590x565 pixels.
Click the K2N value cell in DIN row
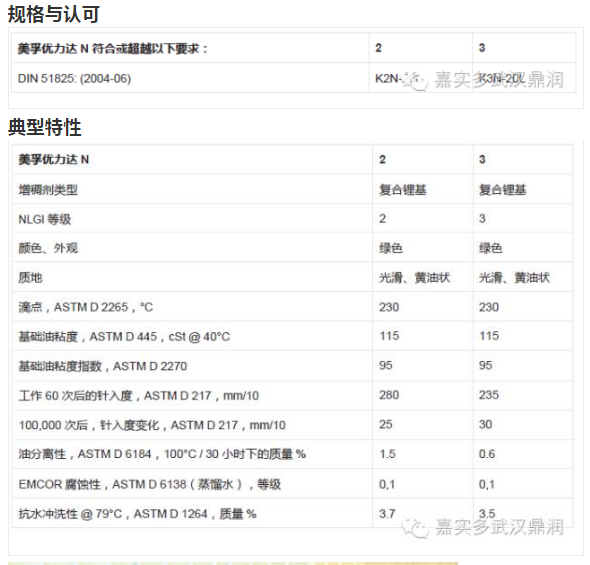pos(388,79)
